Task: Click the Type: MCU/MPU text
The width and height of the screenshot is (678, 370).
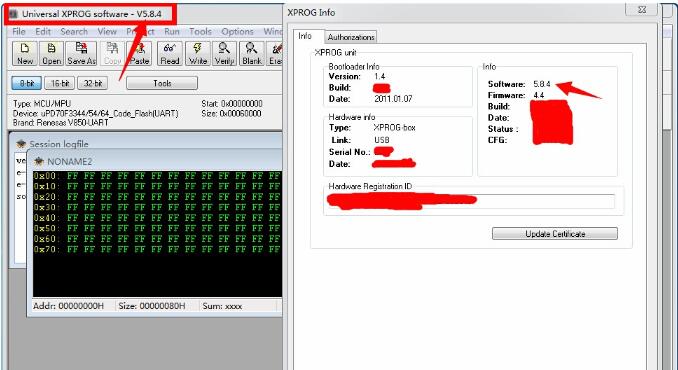Action: click(42, 104)
